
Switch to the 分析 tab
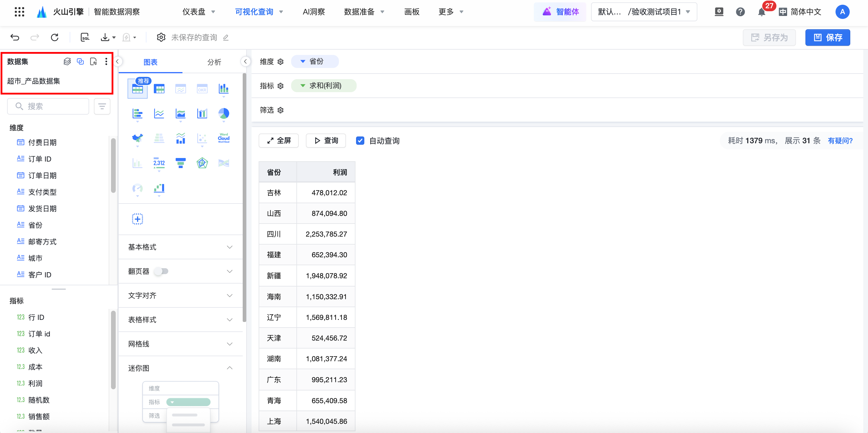point(214,62)
